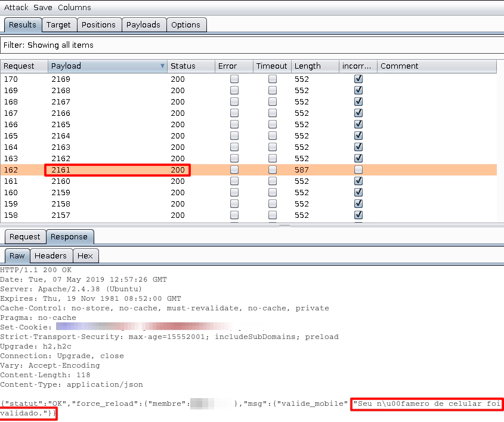Open the Save menu
Image resolution: width=504 pixels, height=422 pixels.
point(43,7)
